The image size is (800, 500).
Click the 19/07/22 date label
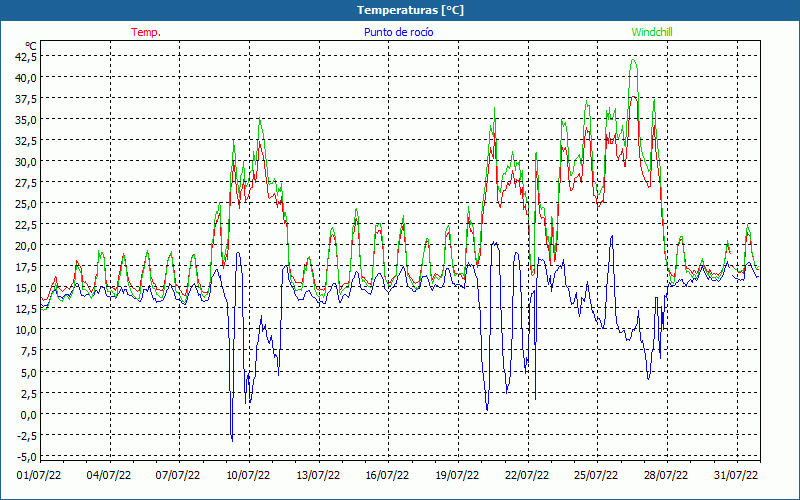click(x=457, y=475)
